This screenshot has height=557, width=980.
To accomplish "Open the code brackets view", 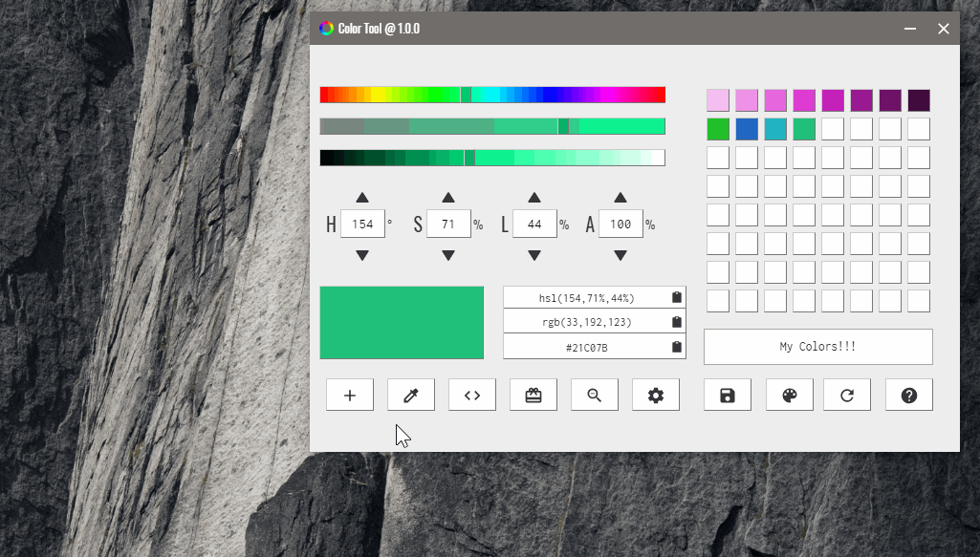I will pos(472,395).
